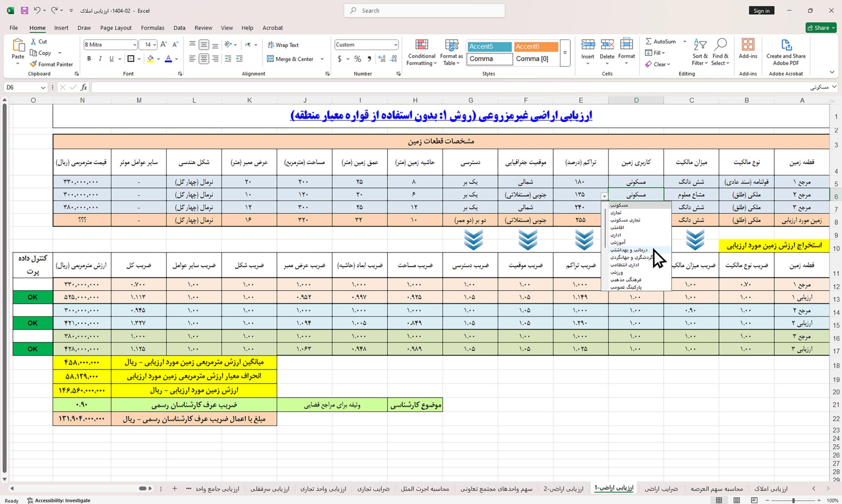Screen dimensions: 842x504
Task: Open the Add-ins pane
Action: point(748,49)
